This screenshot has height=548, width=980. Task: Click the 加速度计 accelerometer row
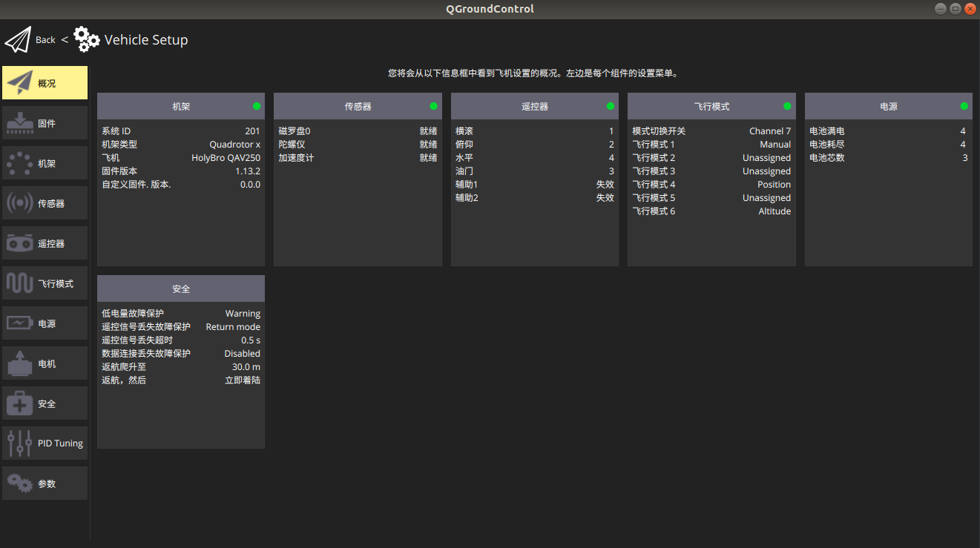358,158
